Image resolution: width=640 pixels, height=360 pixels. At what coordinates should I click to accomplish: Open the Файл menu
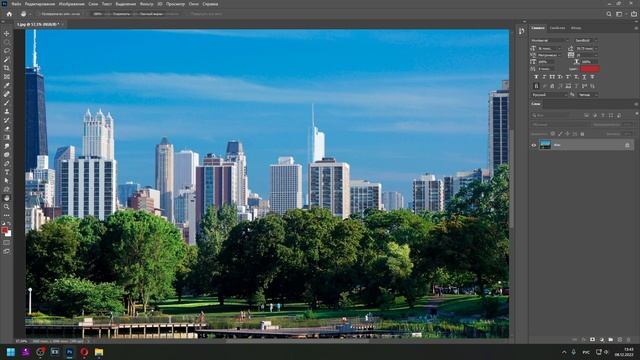pyautogui.click(x=16, y=4)
